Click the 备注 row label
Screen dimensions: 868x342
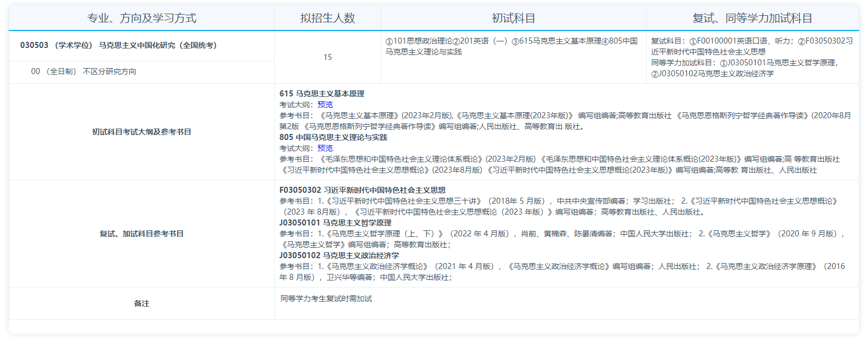pyautogui.click(x=142, y=303)
